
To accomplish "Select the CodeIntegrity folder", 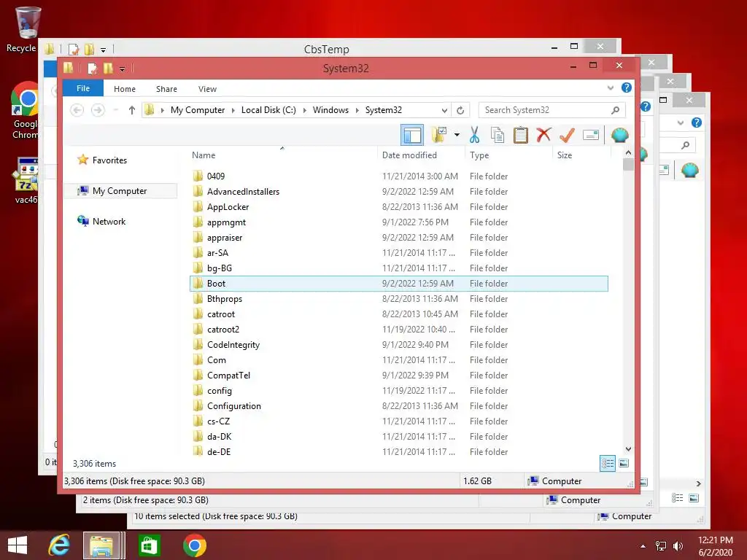I will [399, 345].
